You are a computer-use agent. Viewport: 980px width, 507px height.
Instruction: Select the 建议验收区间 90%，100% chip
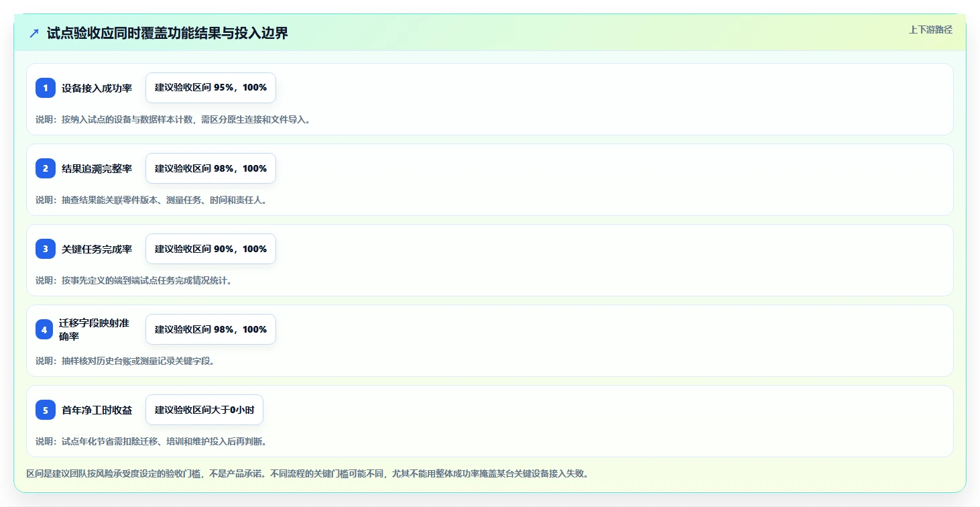click(x=210, y=249)
